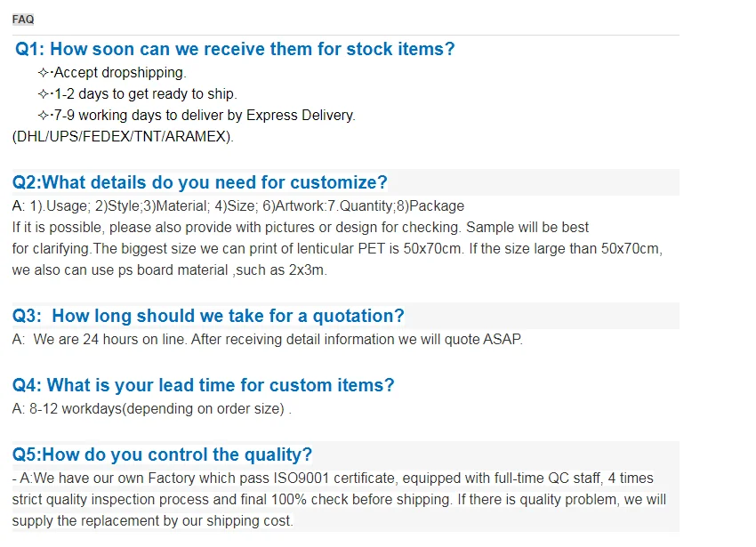Click the FAQ heading label
Image resolution: width=756 pixels, height=547 pixels.
tap(22, 19)
